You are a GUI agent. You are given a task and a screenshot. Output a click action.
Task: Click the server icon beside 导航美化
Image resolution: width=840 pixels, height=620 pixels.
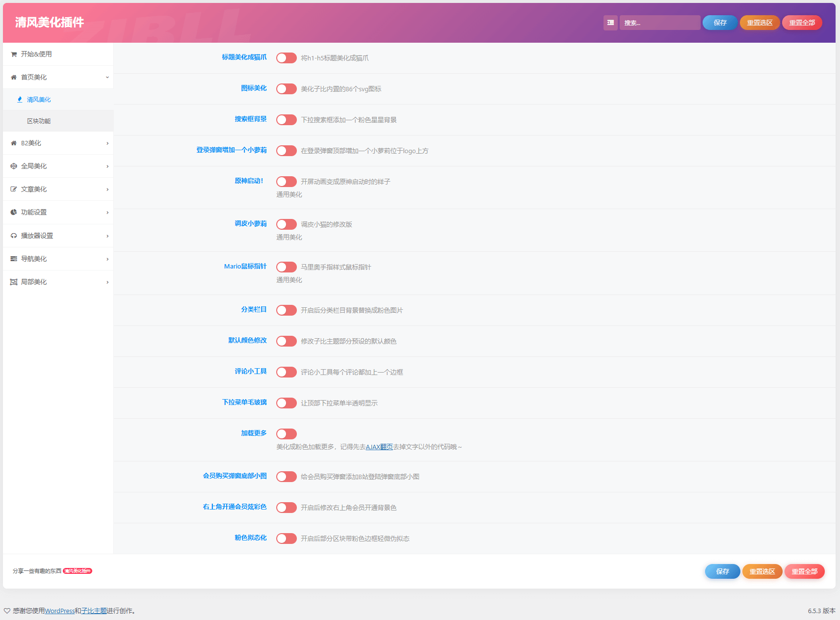[14, 259]
